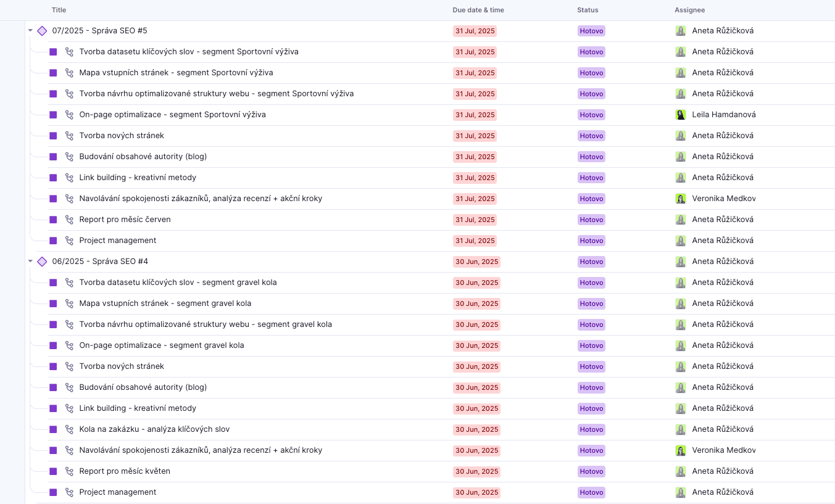Image resolution: width=835 pixels, height=504 pixels.
Task: Click the Assignee column header
Action: coord(690,10)
